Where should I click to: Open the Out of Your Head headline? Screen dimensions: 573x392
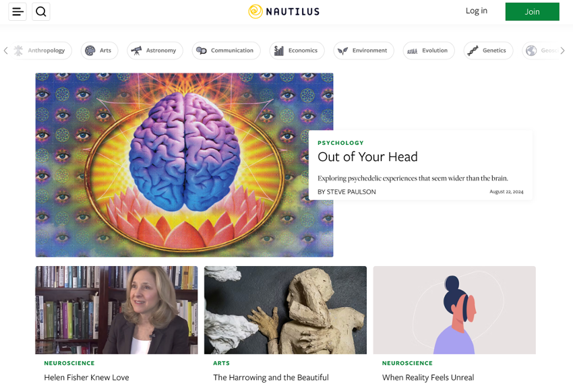367,156
